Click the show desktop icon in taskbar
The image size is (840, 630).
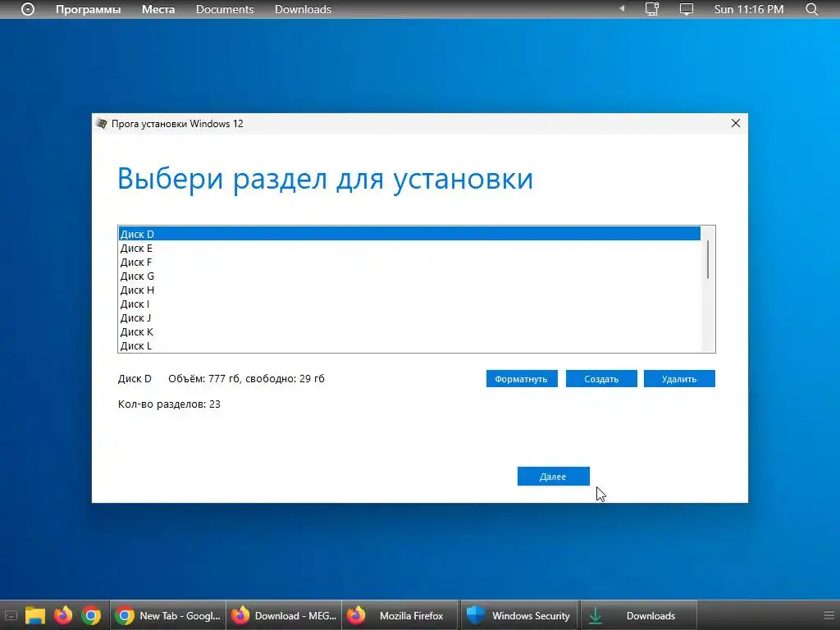click(x=11, y=615)
